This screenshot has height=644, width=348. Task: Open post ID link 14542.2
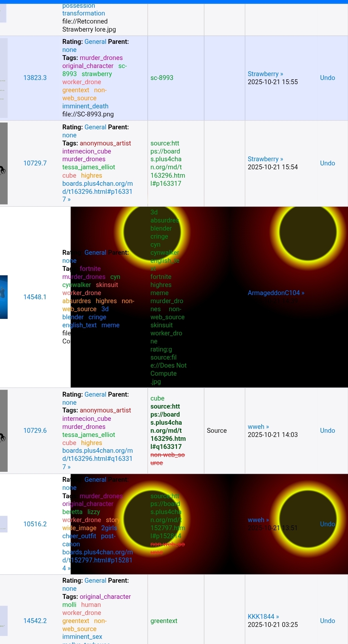point(35,621)
